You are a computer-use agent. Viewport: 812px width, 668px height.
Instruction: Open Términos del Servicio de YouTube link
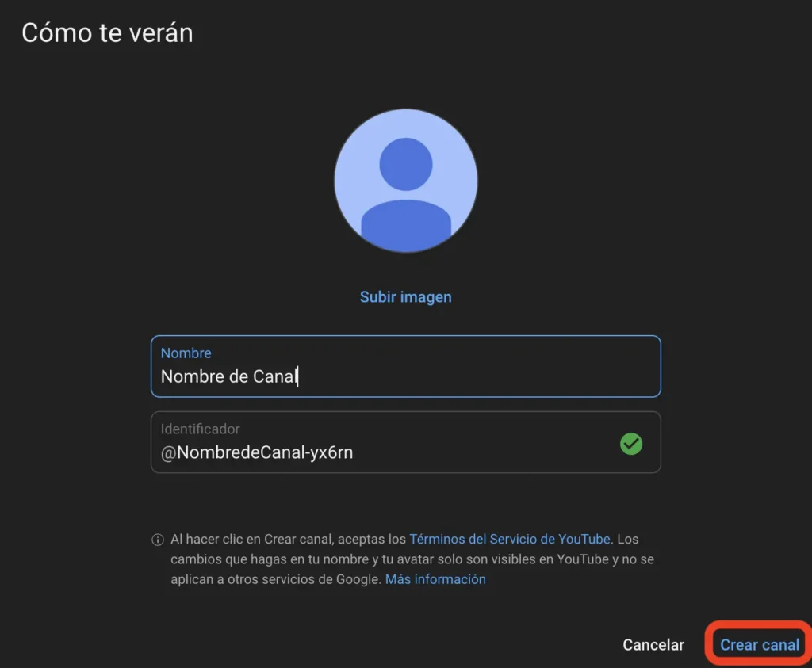tap(510, 539)
